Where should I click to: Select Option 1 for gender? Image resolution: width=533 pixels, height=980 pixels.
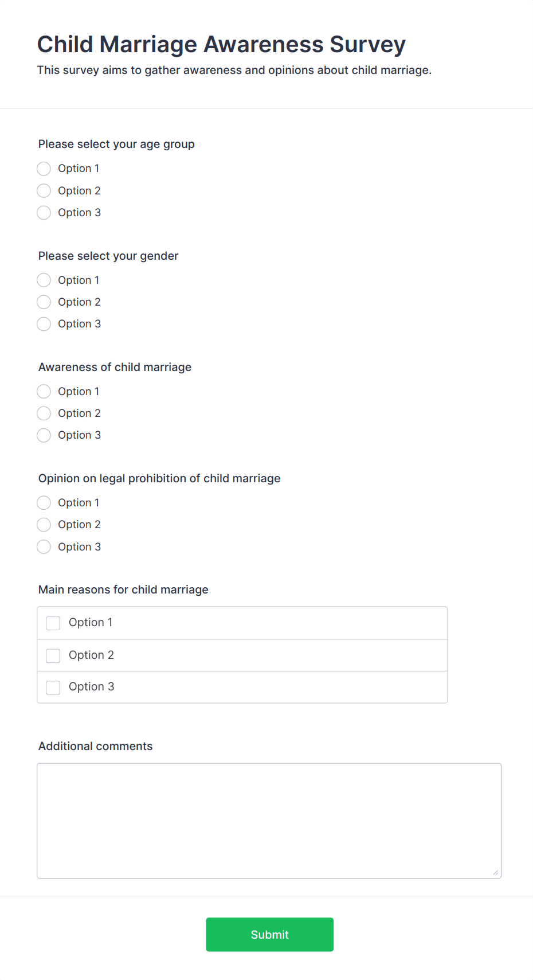44,280
